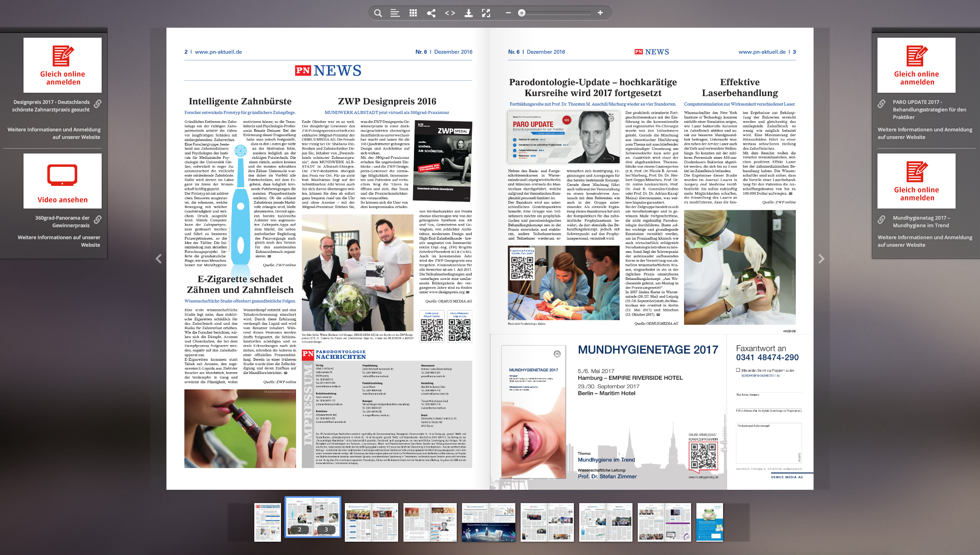This screenshot has height=555, width=980.
Task: Click 'E-Zigarette schadet Zähnen und Zahnfleisch' headline
Action: click(240, 284)
